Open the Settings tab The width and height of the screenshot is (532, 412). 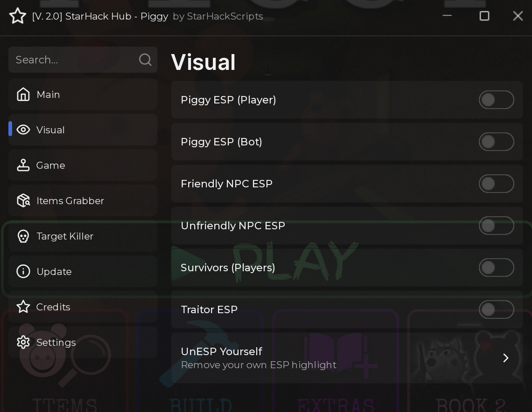pyautogui.click(x=83, y=343)
